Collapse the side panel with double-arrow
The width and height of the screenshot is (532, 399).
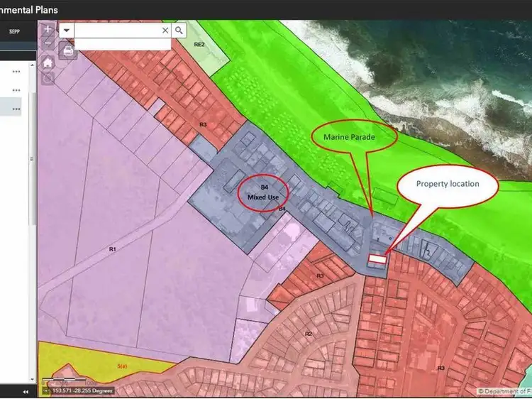[x=26, y=391]
